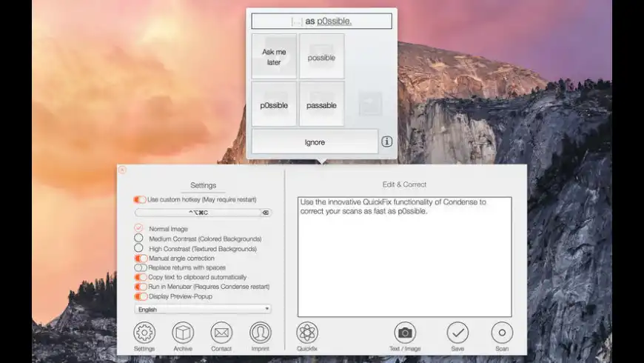644x363 pixels.
Task: Open the Settings gear icon
Action: [x=144, y=333]
